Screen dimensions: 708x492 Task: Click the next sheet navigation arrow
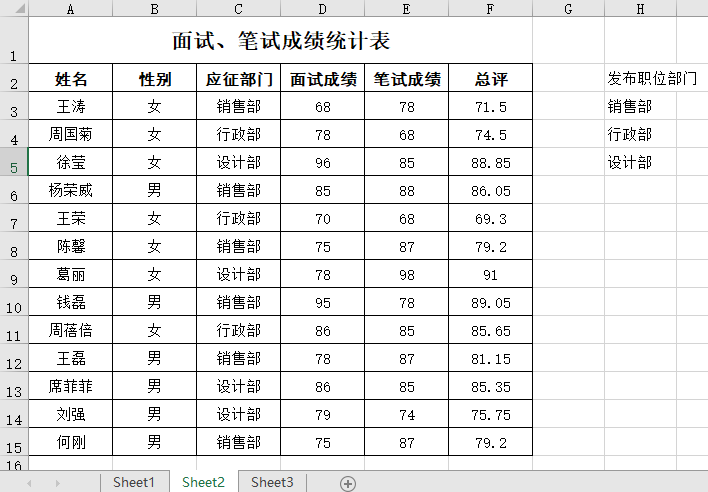(x=57, y=483)
